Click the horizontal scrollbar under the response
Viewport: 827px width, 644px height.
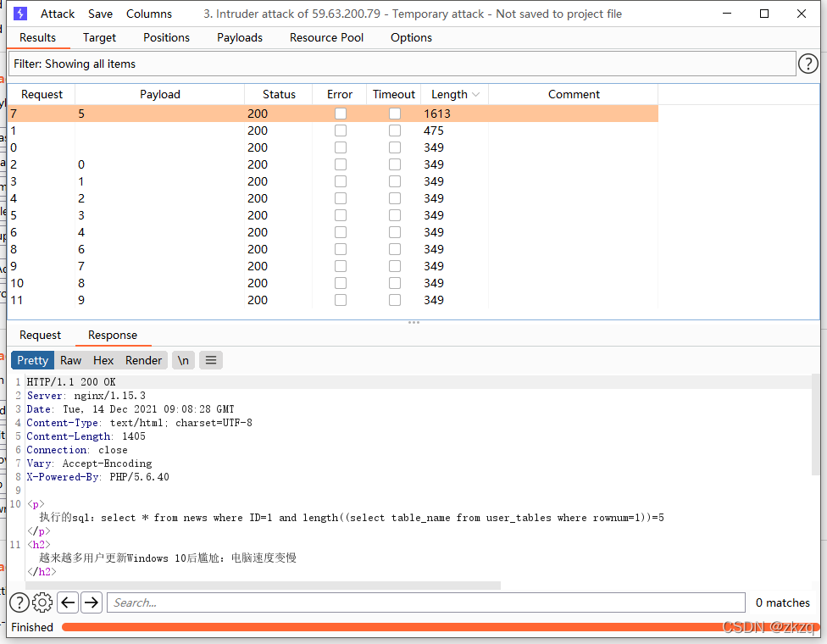(x=263, y=586)
